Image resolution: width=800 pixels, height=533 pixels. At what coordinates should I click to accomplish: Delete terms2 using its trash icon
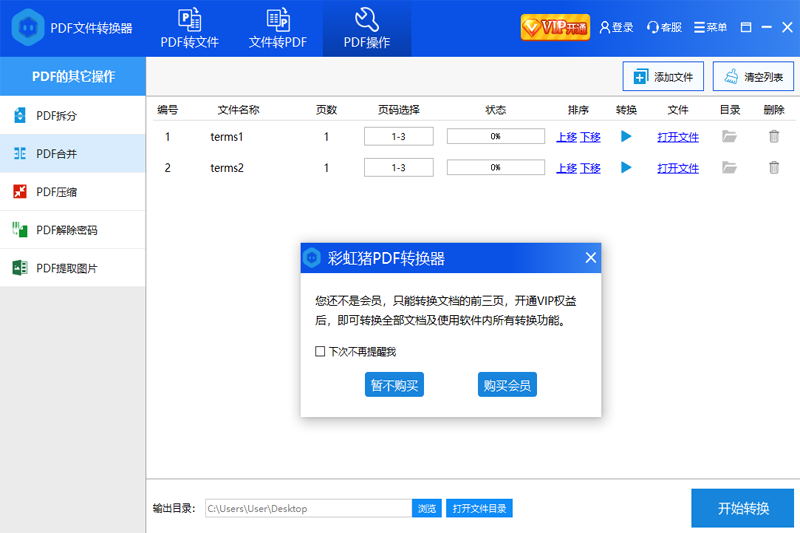pyautogui.click(x=774, y=168)
